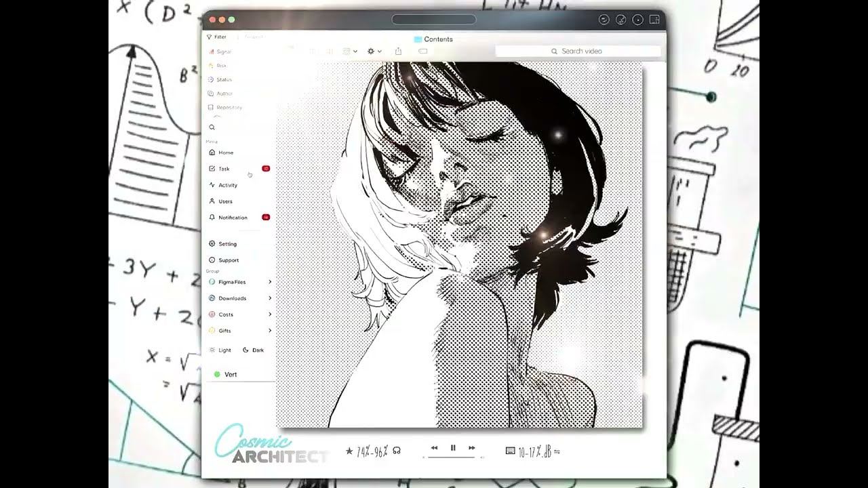Click the star rating icon

coord(349,451)
